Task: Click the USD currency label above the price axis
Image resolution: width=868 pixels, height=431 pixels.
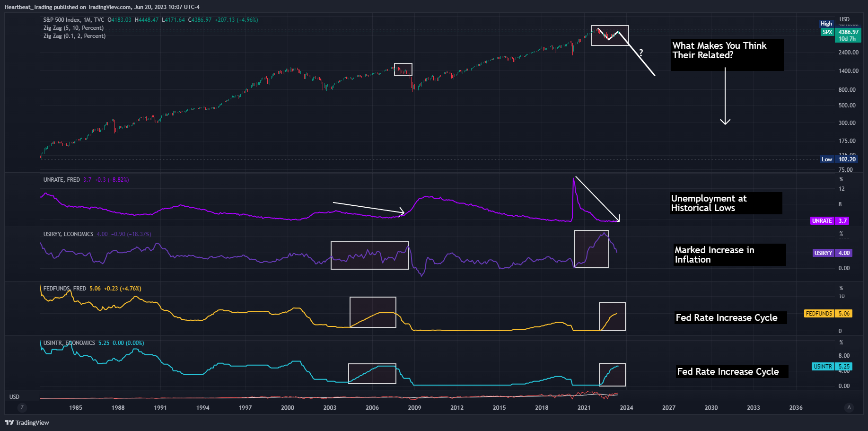Action: (x=844, y=19)
